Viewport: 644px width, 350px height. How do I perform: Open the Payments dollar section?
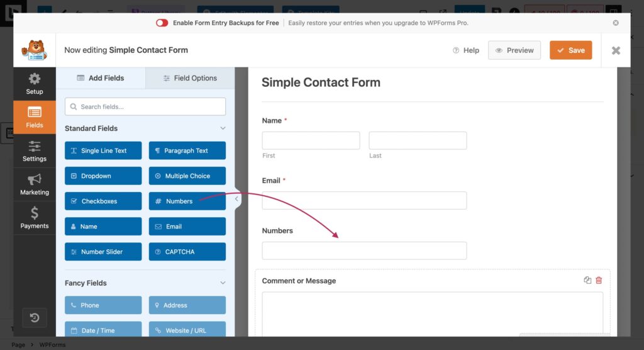pos(35,218)
